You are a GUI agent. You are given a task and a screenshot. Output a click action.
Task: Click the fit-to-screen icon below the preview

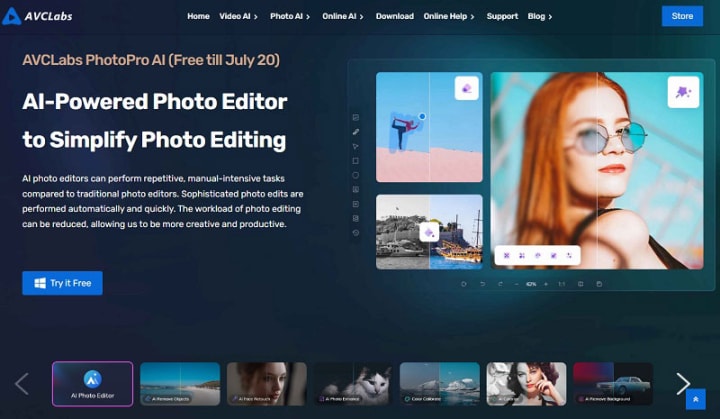[580, 284]
